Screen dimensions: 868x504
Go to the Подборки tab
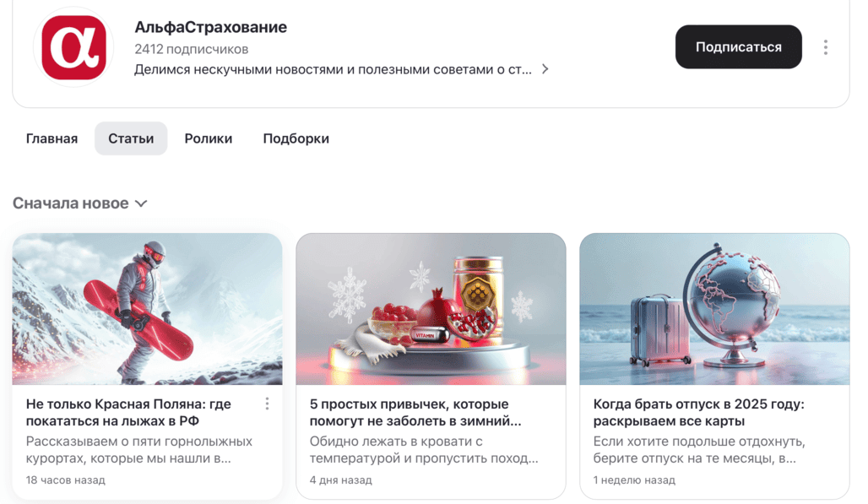(x=296, y=138)
